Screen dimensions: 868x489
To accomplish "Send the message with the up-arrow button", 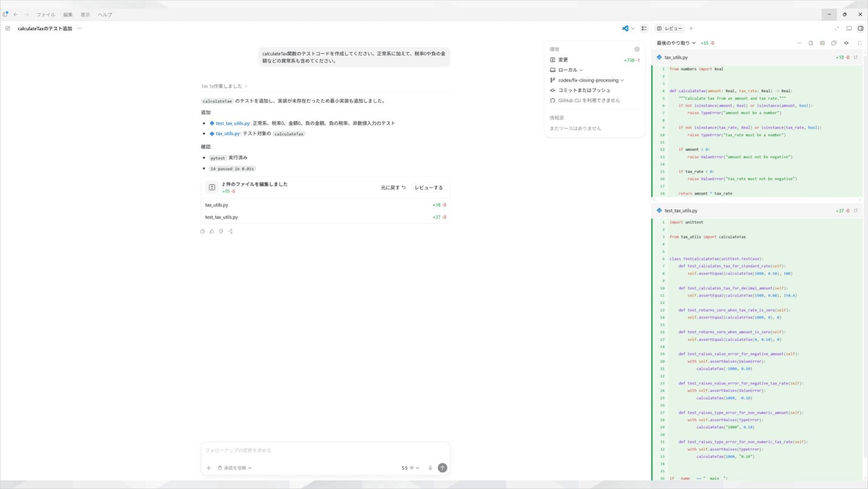I will (x=443, y=468).
